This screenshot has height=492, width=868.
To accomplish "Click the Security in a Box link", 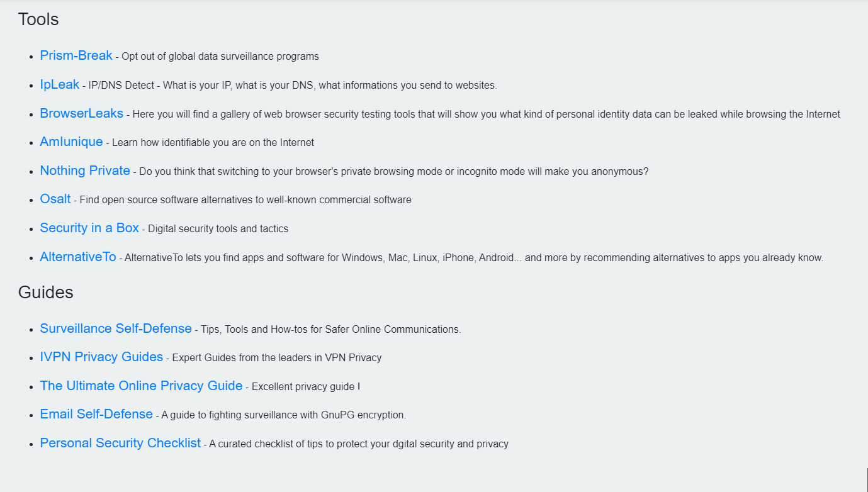I will (89, 228).
